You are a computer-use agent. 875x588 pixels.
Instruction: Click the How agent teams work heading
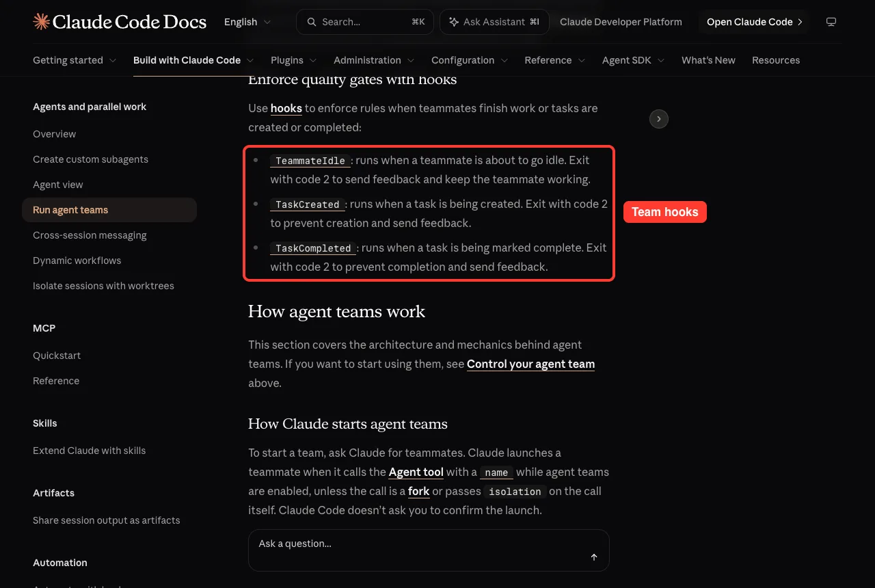coord(336,312)
